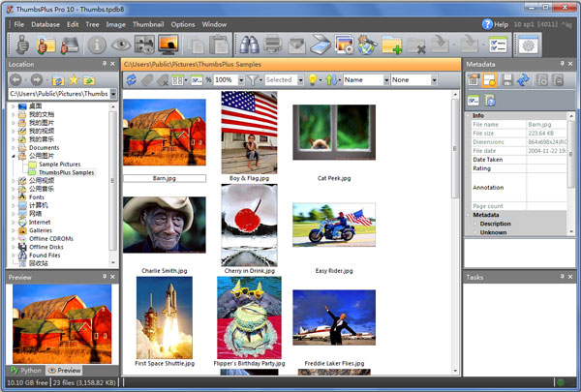The height and width of the screenshot is (392, 581).
Task: Pin the Location panel with the pushpin
Action: pyautogui.click(x=104, y=64)
